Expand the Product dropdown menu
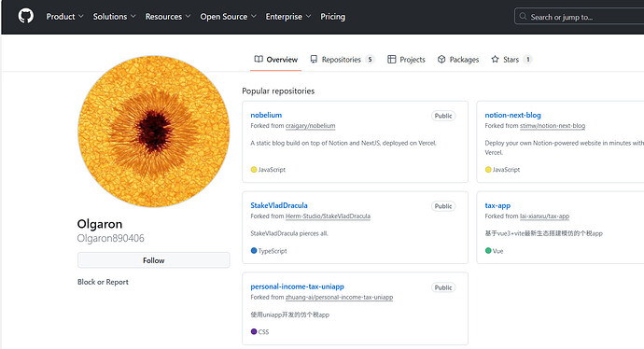 pyautogui.click(x=64, y=17)
